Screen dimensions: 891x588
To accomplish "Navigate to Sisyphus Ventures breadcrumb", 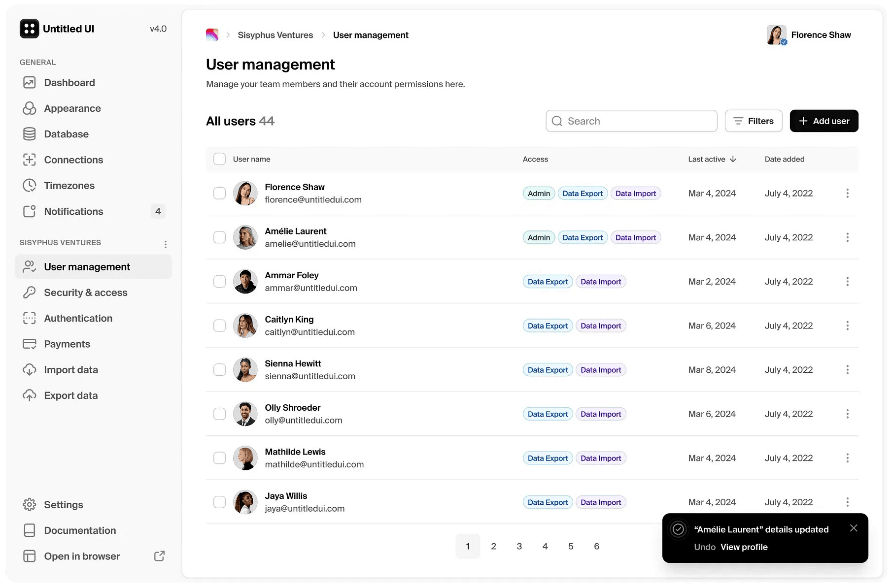I will click(275, 35).
